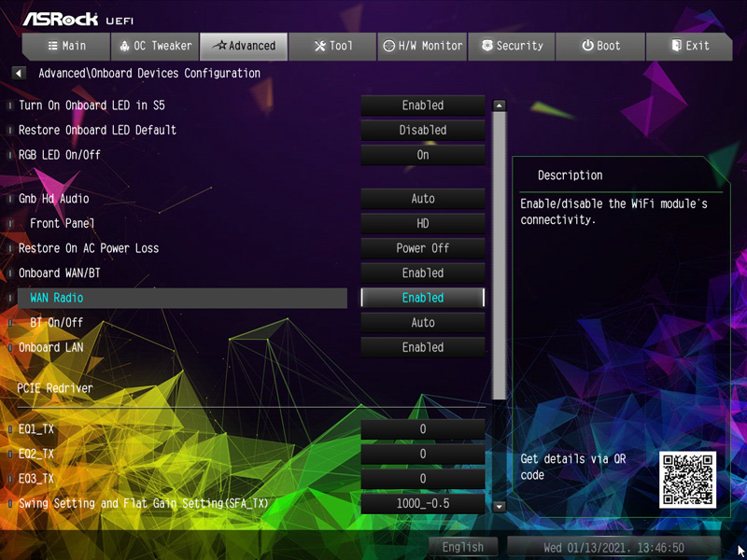747x560 pixels.
Task: Select Front Panel label
Action: 63,223
